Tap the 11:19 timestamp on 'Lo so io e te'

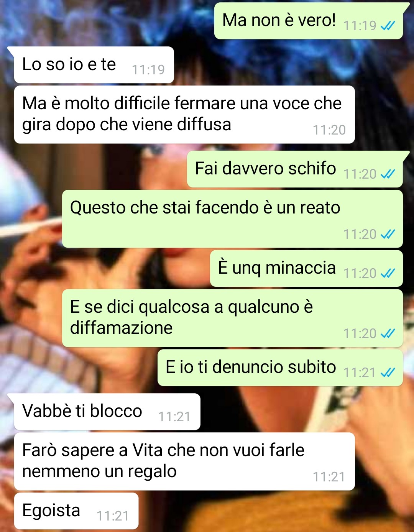click(x=148, y=70)
